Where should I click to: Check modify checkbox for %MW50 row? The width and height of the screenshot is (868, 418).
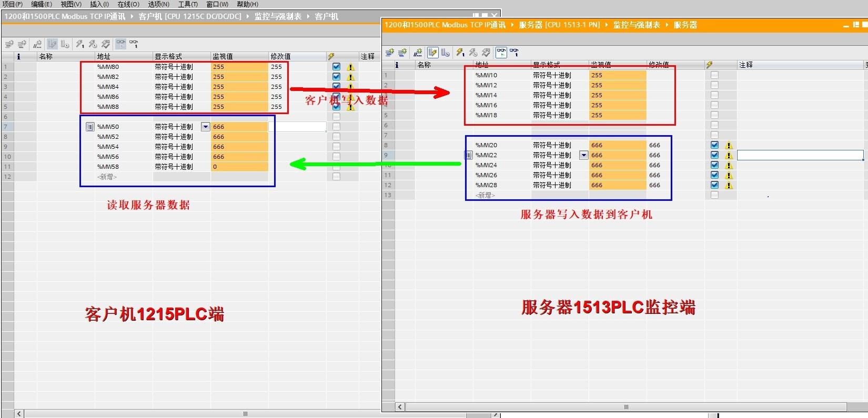point(336,127)
